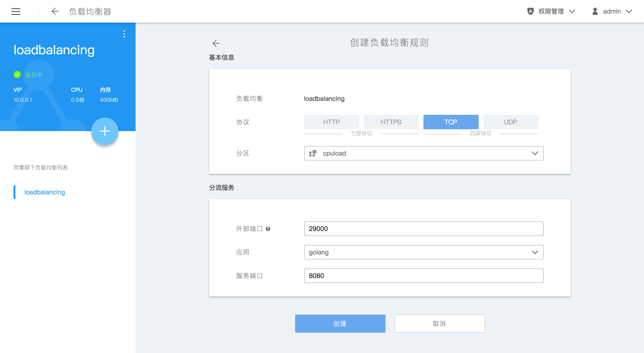
Task: Click the 取消 button
Action: click(439, 324)
